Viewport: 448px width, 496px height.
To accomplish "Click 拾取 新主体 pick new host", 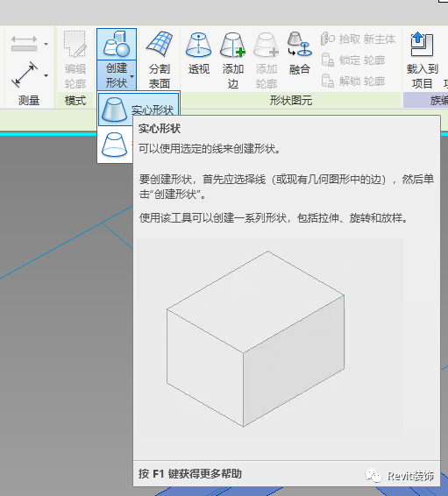I will pos(358,39).
